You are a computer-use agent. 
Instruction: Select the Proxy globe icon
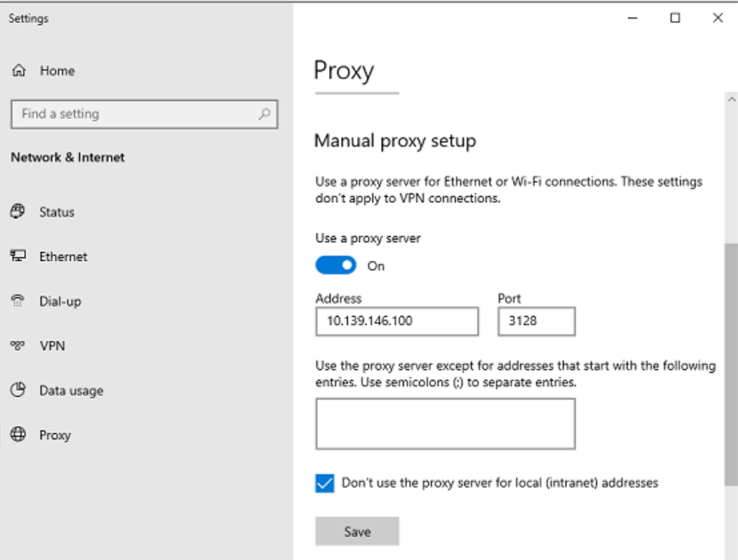click(18, 434)
